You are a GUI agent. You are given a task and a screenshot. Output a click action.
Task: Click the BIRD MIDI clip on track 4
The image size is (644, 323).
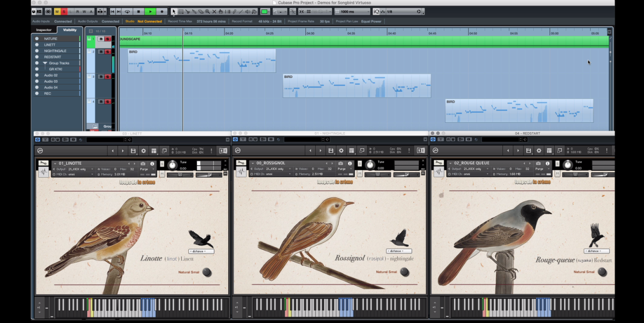pos(519,111)
